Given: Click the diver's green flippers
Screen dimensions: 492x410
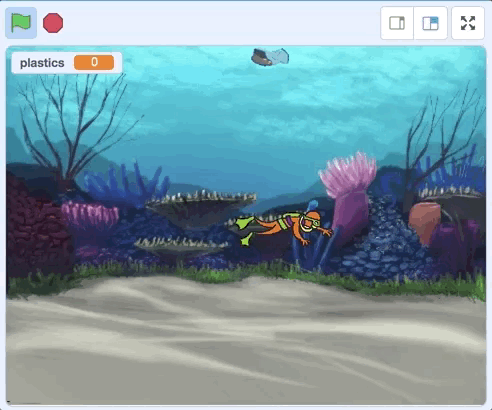Looking at the screenshot, I should [246, 230].
